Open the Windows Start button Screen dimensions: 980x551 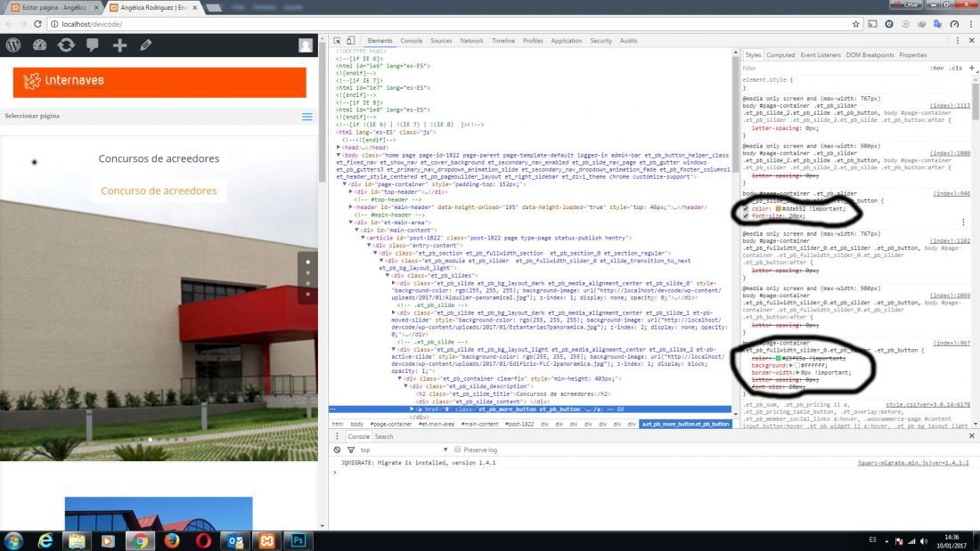pos(13,540)
